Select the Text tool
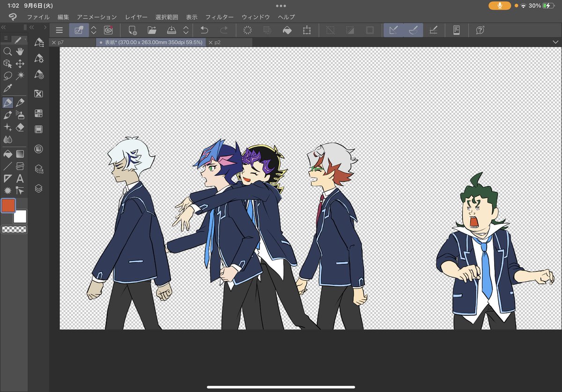 (x=20, y=178)
